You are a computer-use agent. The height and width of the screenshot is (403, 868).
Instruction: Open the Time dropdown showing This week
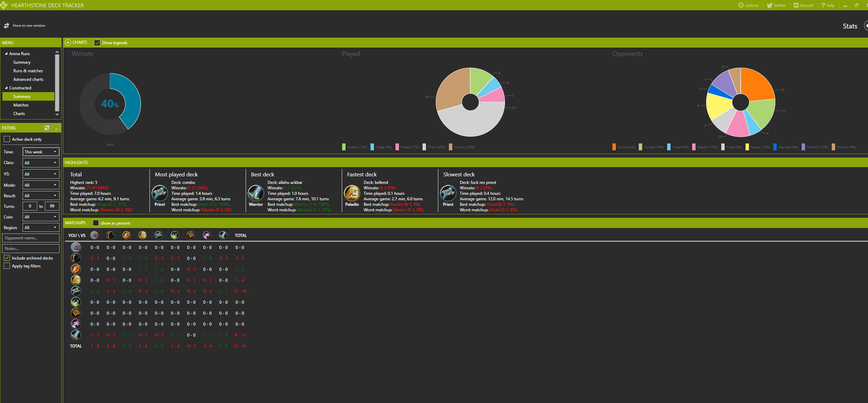(x=41, y=152)
